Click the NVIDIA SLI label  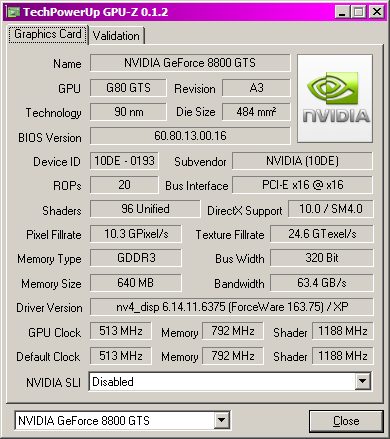coord(53,383)
